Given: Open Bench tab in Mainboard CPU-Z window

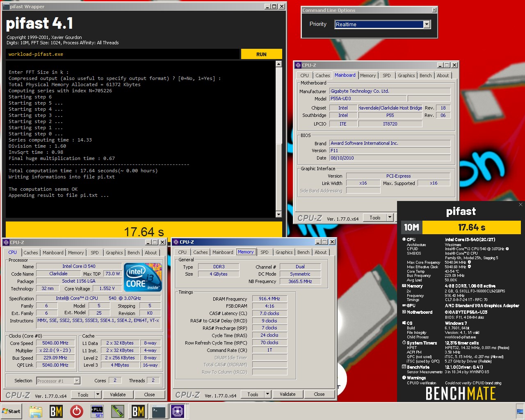Looking at the screenshot, I should coord(425,75).
